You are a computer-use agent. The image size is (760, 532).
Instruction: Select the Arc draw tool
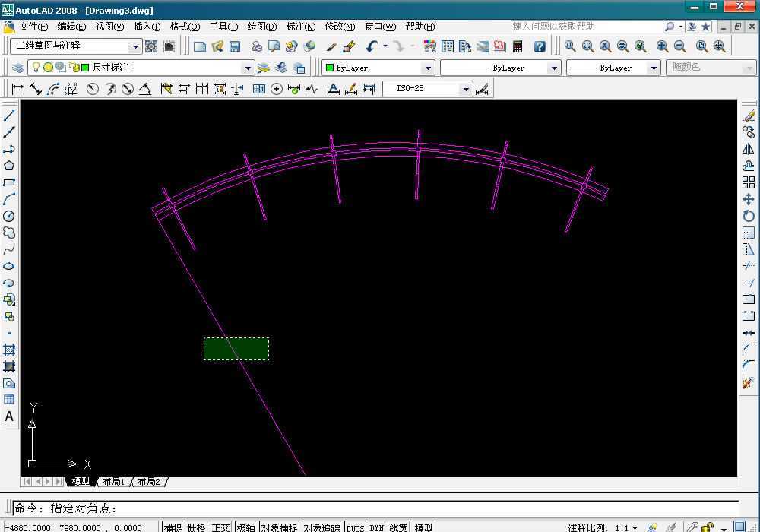coord(9,200)
